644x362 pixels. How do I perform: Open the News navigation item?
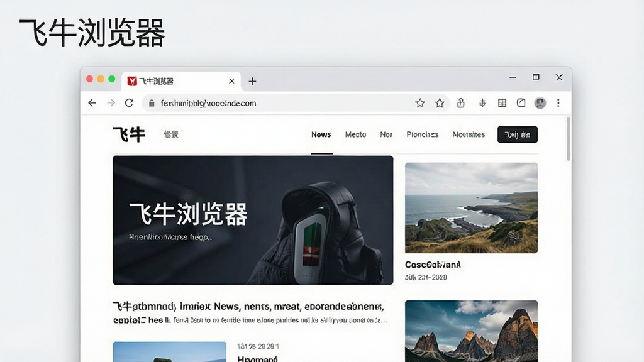coord(321,134)
